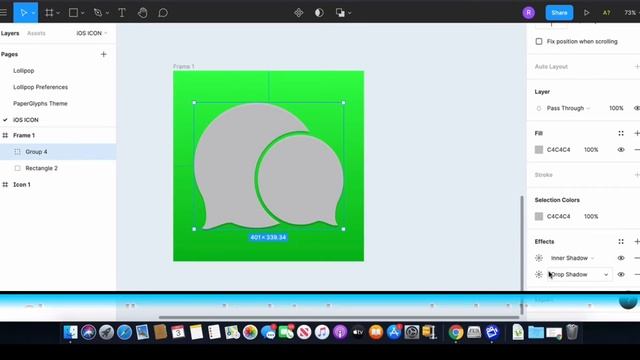Switch to the Assets tab
Image resolution: width=640 pixels, height=360 pixels.
tap(36, 33)
